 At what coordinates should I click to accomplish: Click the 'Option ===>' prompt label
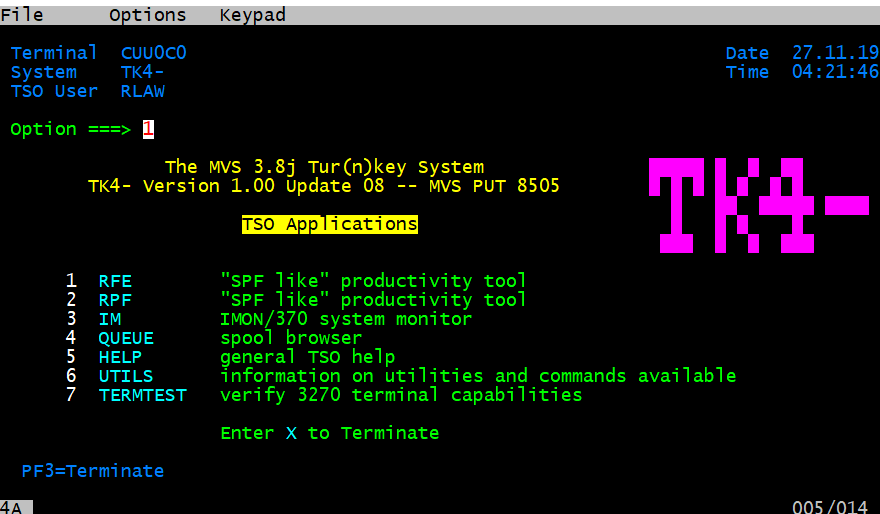click(x=71, y=129)
